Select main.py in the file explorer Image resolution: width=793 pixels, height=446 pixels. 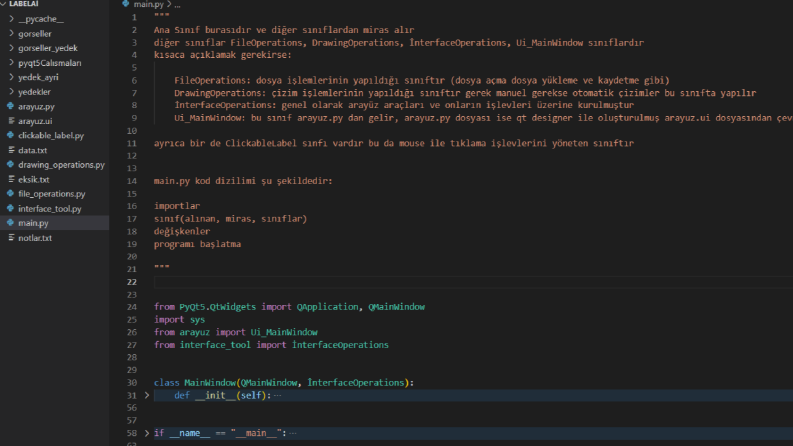click(33, 223)
